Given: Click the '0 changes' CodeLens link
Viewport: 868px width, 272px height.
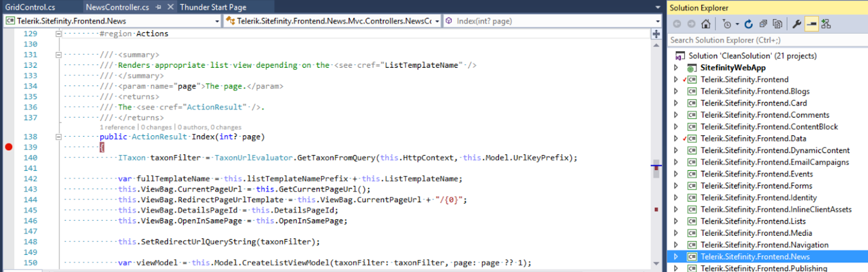Looking at the screenshot, I should pos(156,127).
